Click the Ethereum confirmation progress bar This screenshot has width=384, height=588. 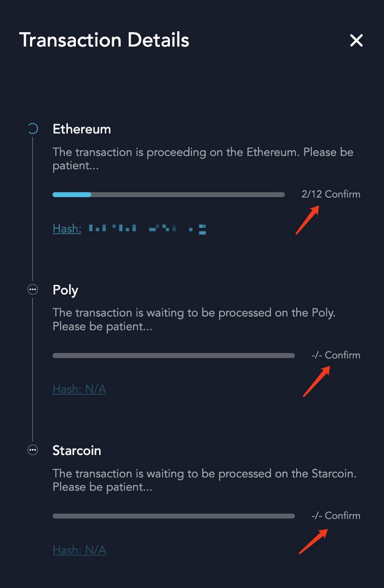point(168,195)
